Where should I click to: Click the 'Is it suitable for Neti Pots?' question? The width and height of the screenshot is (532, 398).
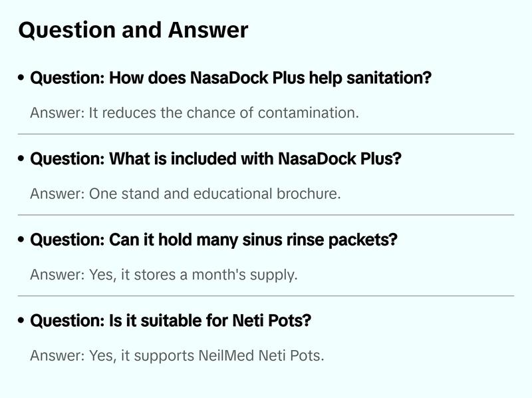pyautogui.click(x=171, y=321)
